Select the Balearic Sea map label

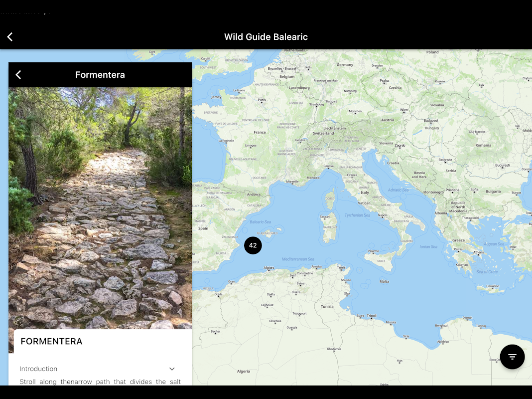[260, 222]
